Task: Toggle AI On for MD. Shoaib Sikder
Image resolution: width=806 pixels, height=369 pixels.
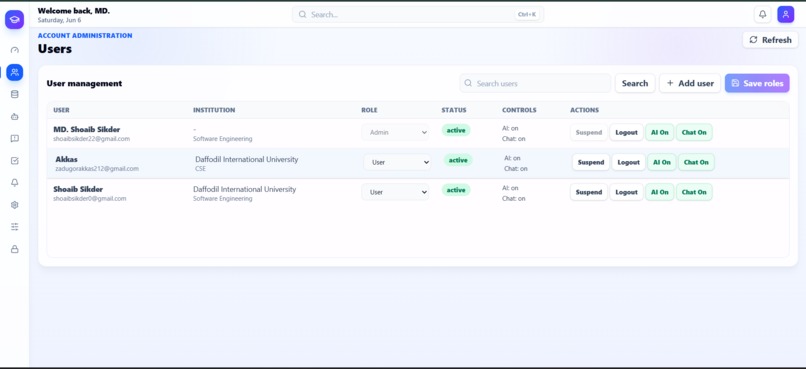Action: click(660, 132)
